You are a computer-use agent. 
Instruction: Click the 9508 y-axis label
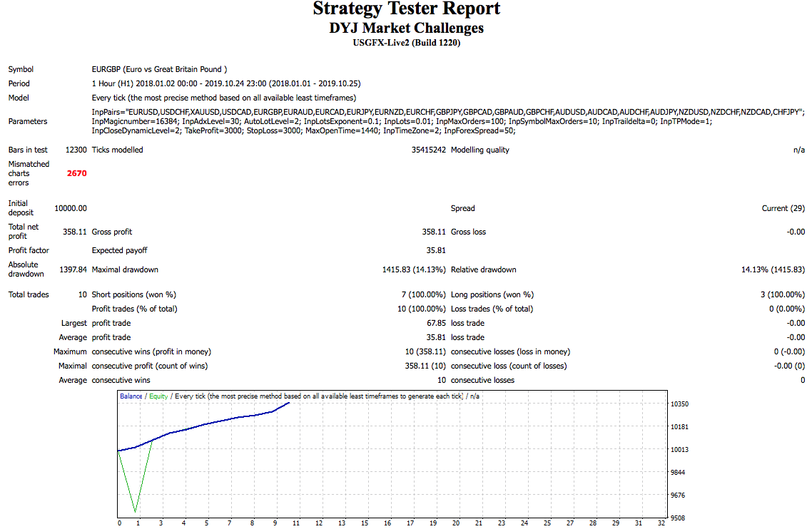tap(678, 518)
